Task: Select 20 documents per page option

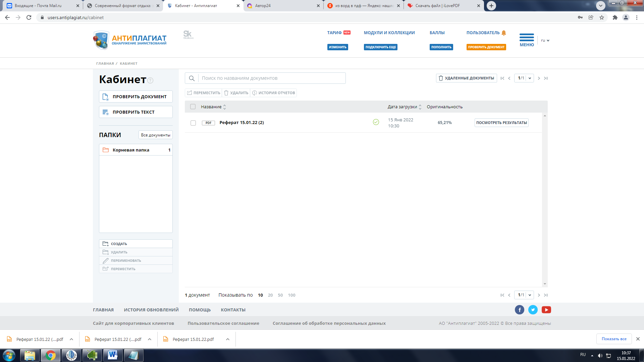Action: point(270,295)
